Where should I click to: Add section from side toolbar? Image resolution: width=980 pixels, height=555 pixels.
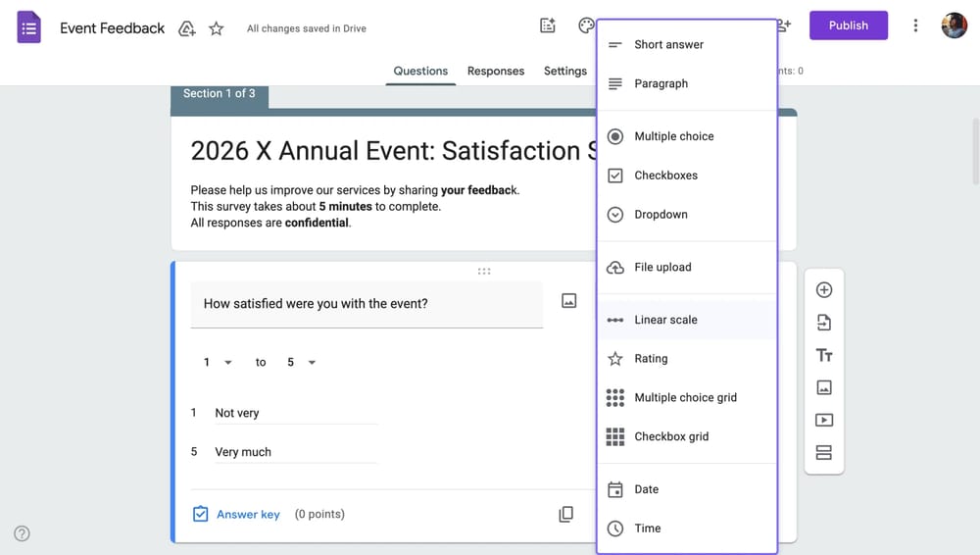(x=824, y=452)
